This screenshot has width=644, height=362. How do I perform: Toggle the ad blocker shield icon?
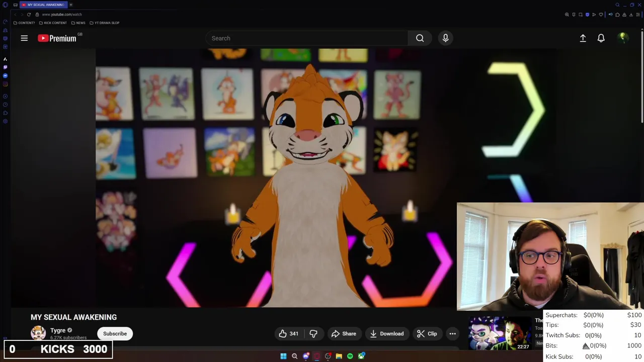pyautogui.click(x=587, y=15)
